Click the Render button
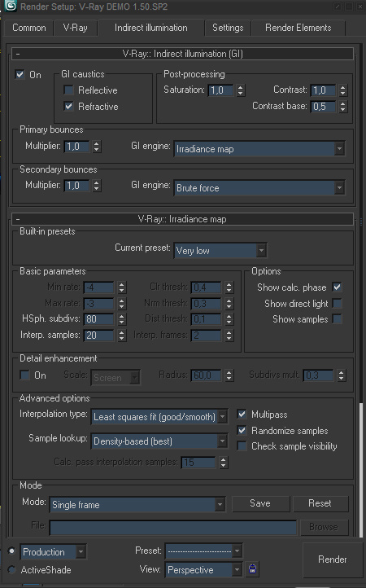Screen dimensions: 366x588 [x=333, y=559]
